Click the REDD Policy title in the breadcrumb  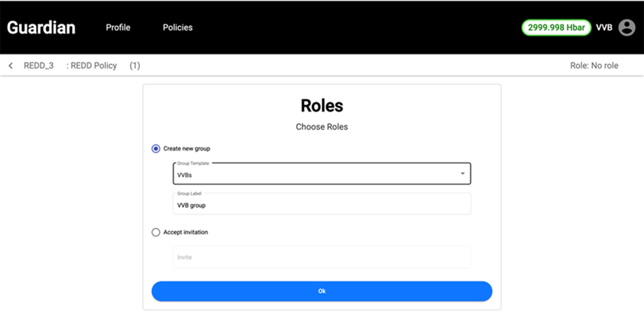pos(93,65)
